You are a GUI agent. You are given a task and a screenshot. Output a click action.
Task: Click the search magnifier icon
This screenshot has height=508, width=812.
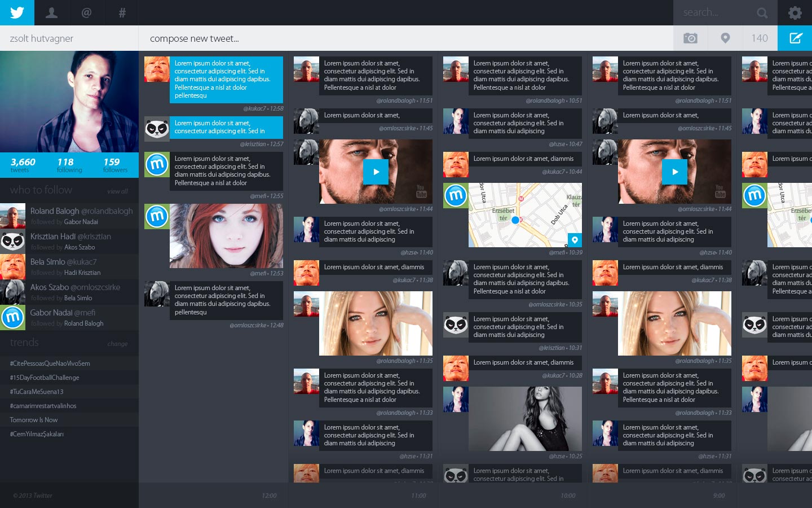point(762,12)
